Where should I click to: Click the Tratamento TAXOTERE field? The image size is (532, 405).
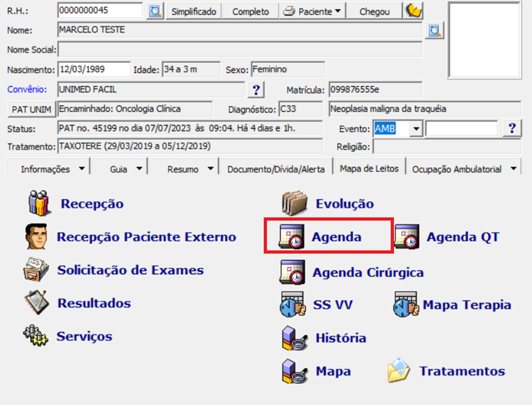tap(190, 146)
